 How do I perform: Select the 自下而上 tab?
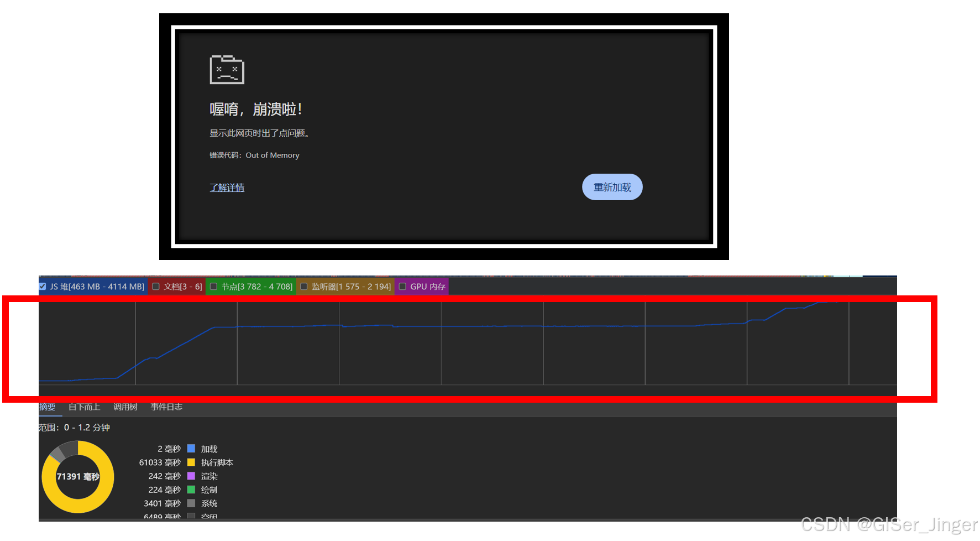pyautogui.click(x=84, y=407)
